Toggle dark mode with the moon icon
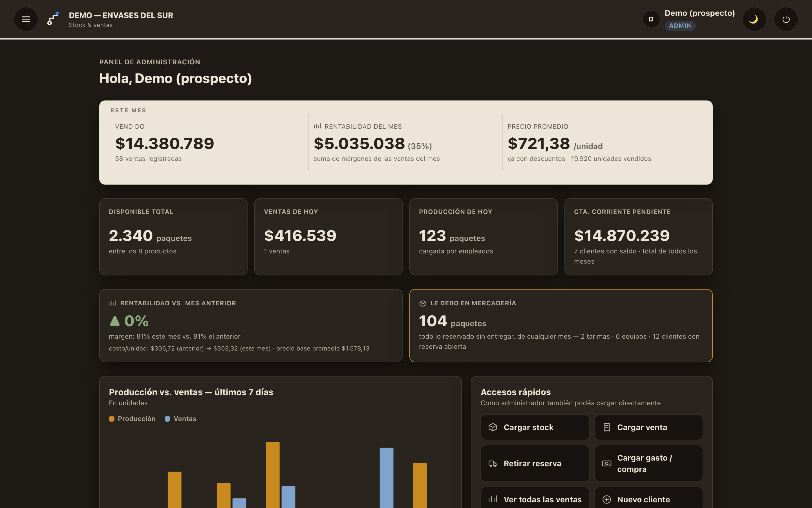 coord(754,19)
